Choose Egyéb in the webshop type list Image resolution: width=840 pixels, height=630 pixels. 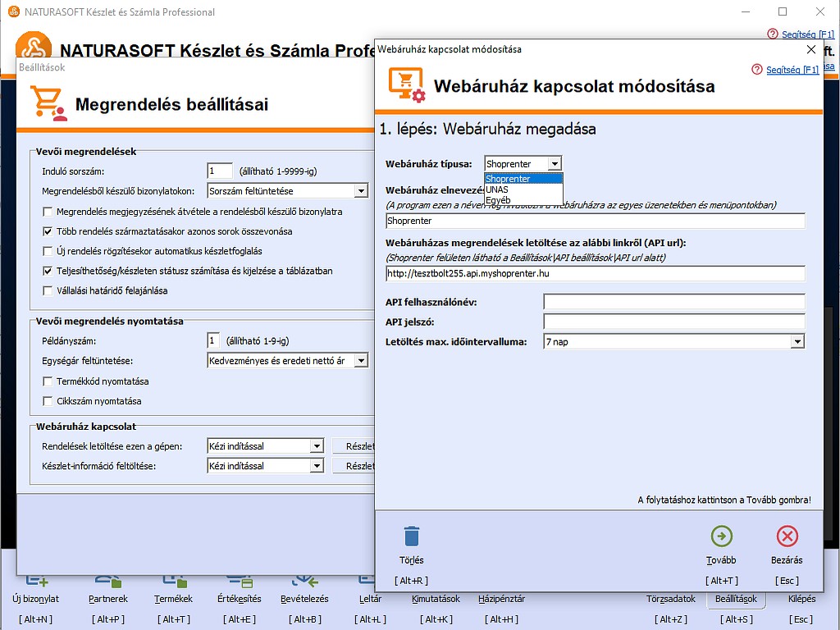tap(498, 199)
